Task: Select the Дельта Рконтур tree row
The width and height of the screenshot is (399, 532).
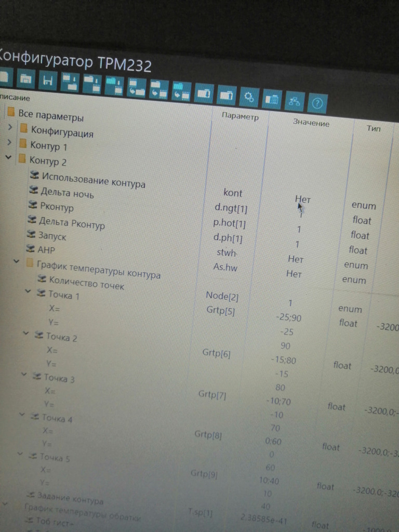Action: pyautogui.click(x=72, y=223)
